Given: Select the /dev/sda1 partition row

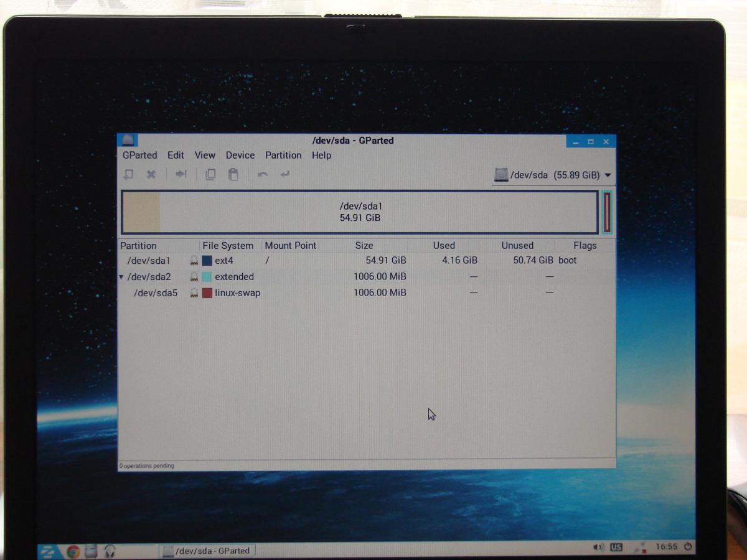Looking at the screenshot, I should [x=367, y=261].
